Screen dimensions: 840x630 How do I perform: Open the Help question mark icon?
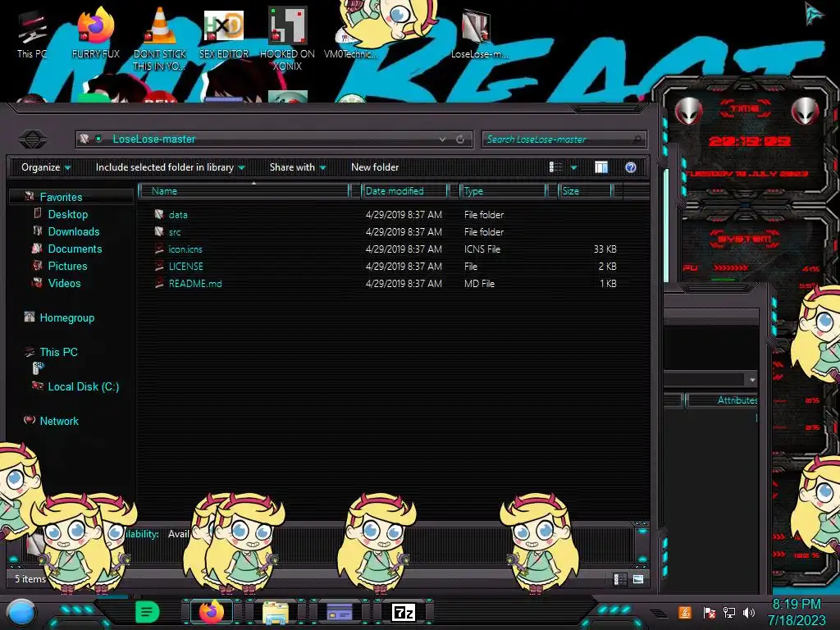tap(631, 167)
